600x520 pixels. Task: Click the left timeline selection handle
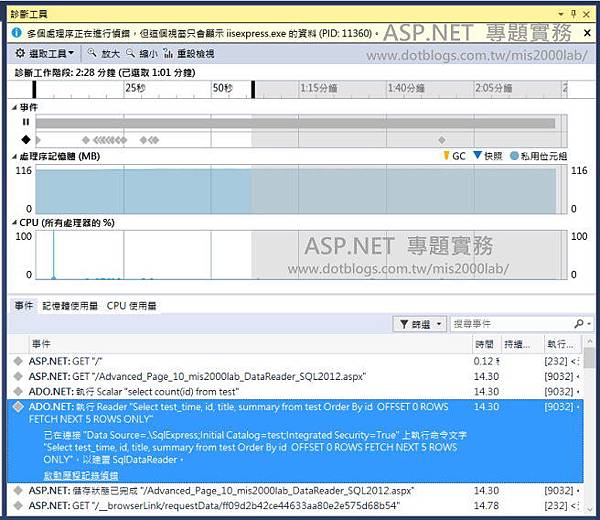point(34,90)
